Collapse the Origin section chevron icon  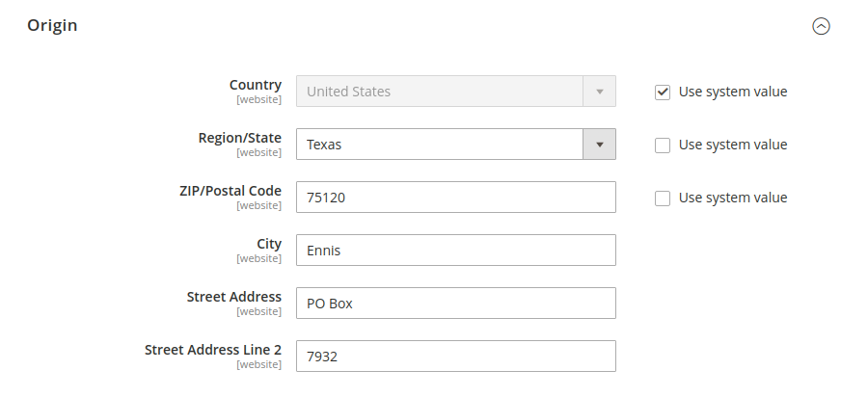[821, 26]
